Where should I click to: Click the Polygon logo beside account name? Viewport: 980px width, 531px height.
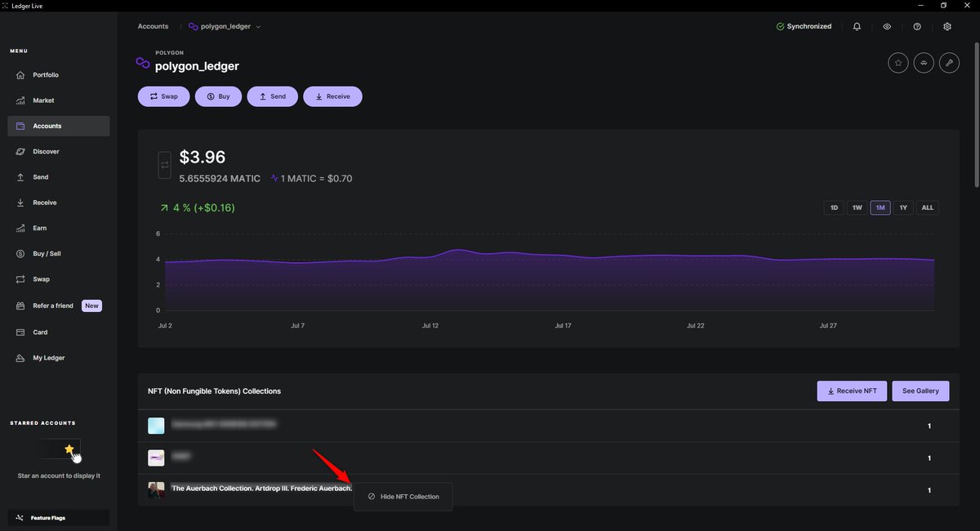(x=143, y=63)
